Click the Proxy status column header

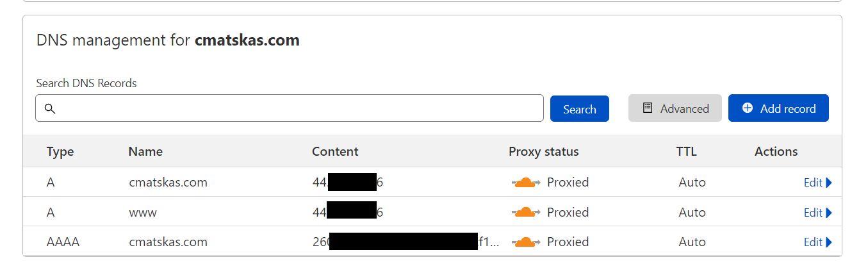coord(544,152)
